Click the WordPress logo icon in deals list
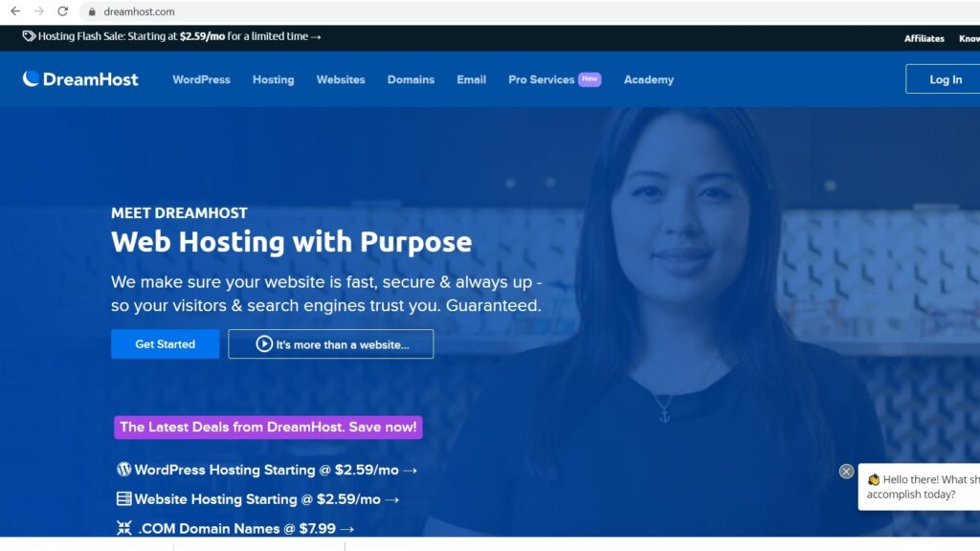Screen dimensions: 980x551 point(123,469)
